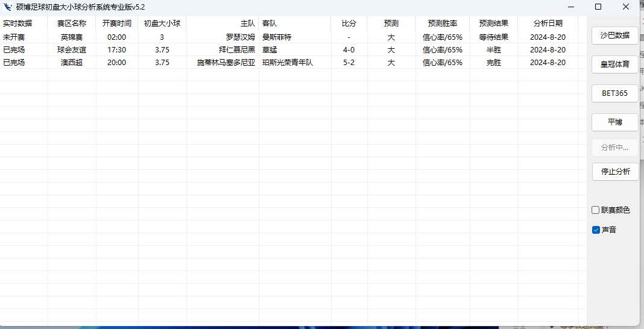Click the 珀斯光荣青年队 away team cell
Screen dimensions: 644x329
click(x=288, y=62)
